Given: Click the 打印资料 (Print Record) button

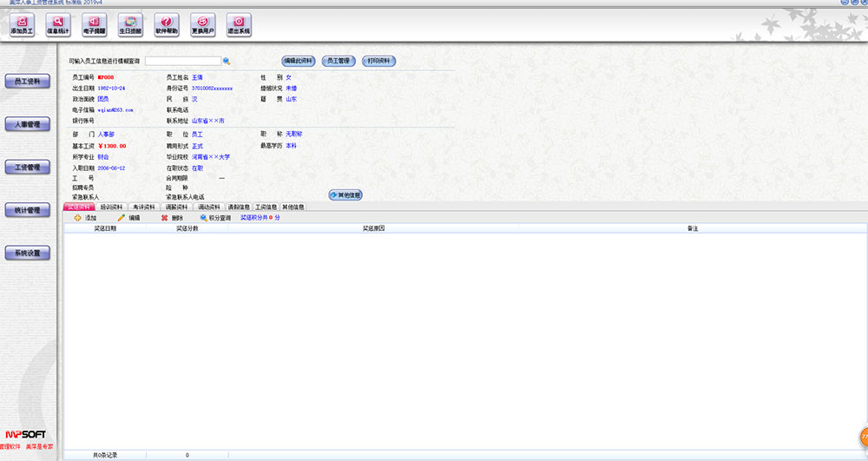Looking at the screenshot, I should click(378, 61).
